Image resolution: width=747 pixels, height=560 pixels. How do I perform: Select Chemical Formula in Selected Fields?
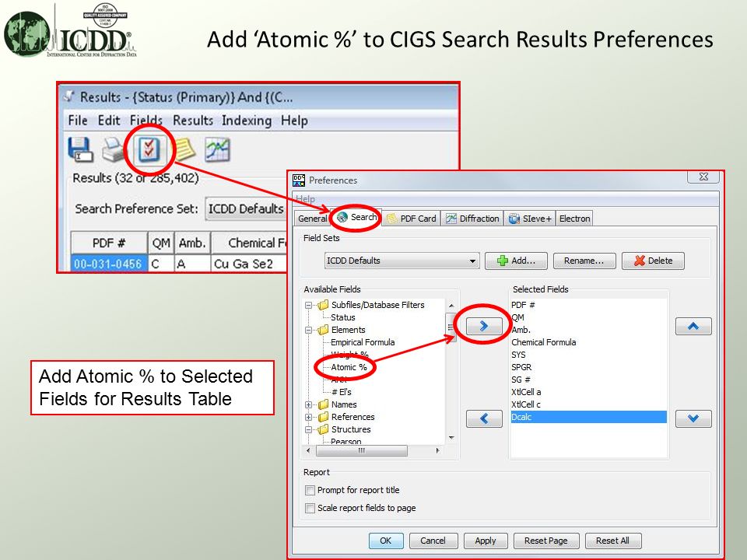coord(544,342)
